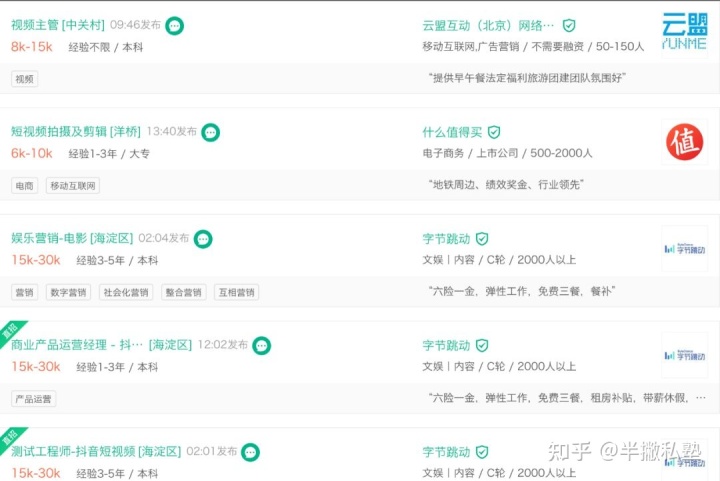Image resolution: width=720 pixels, height=481 pixels.
Task: Select the 营销 tag
Action: tap(25, 292)
